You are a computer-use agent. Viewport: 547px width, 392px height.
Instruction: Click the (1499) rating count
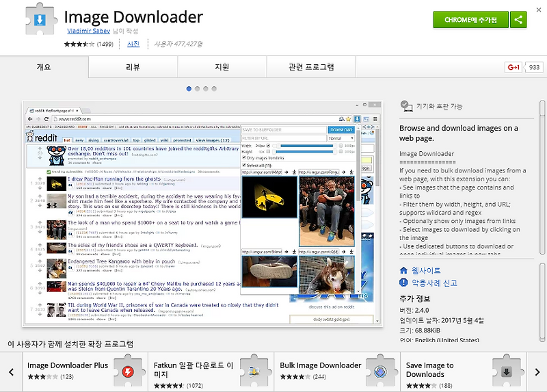pyautogui.click(x=105, y=44)
